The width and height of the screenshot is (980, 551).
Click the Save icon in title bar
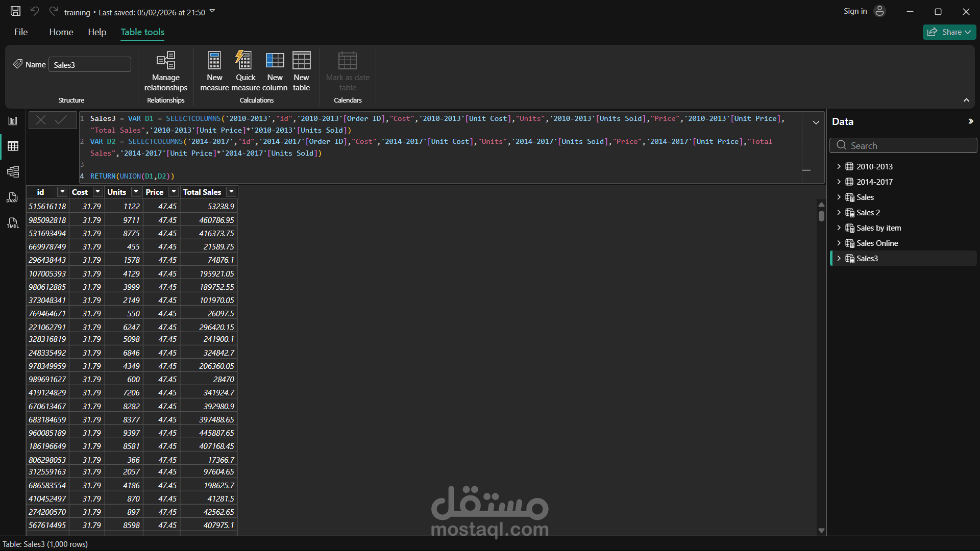[x=15, y=11]
